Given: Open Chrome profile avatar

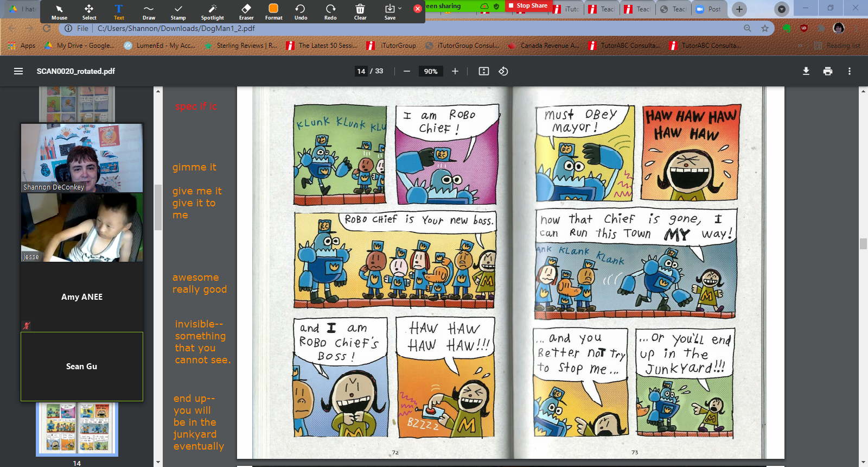Looking at the screenshot, I should click(839, 28).
